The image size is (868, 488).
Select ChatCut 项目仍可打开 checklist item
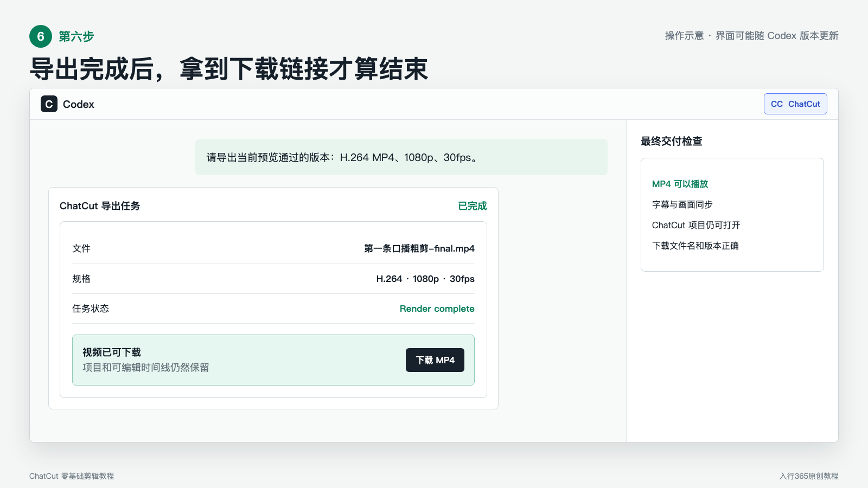click(696, 225)
